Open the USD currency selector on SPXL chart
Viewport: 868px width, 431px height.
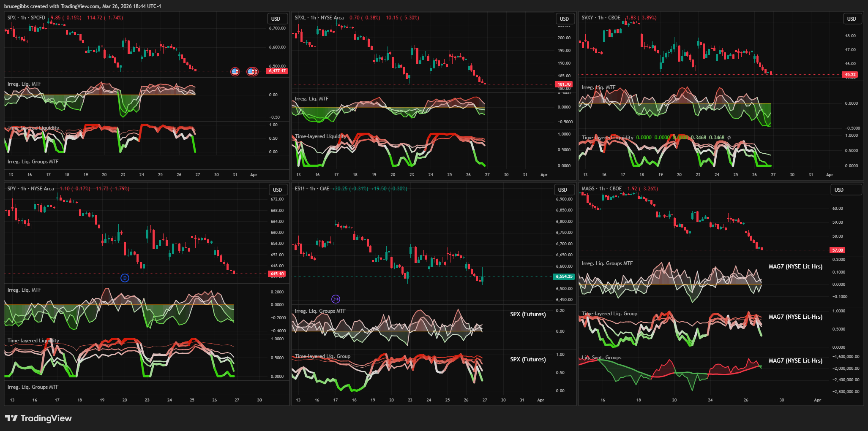(x=564, y=19)
